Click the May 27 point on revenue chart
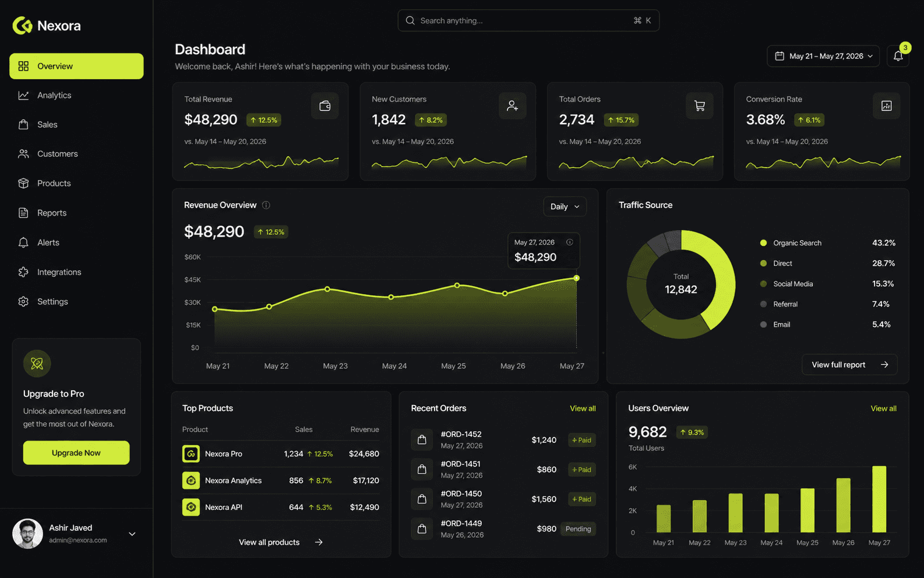The width and height of the screenshot is (924, 578). click(576, 279)
